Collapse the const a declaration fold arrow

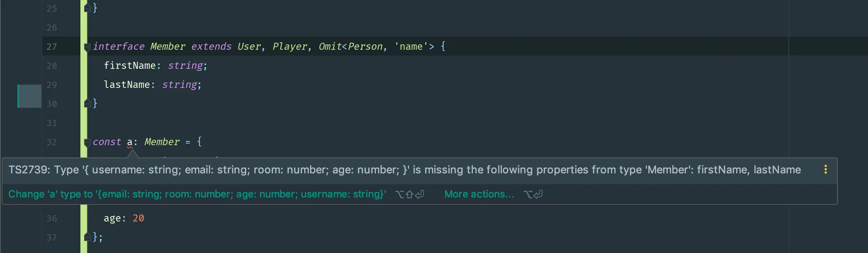(x=87, y=142)
